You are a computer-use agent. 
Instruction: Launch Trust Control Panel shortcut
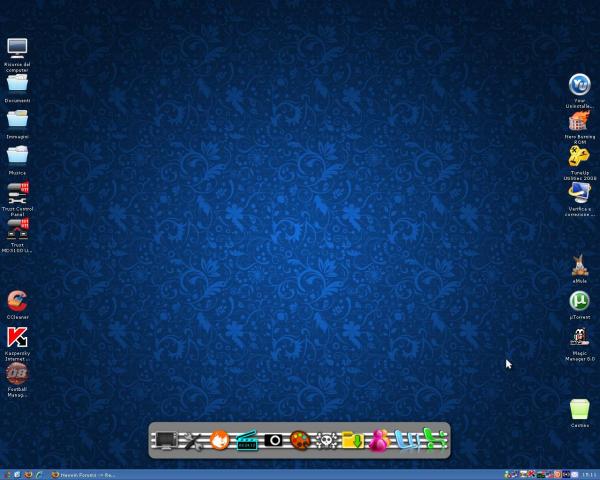tap(17, 199)
